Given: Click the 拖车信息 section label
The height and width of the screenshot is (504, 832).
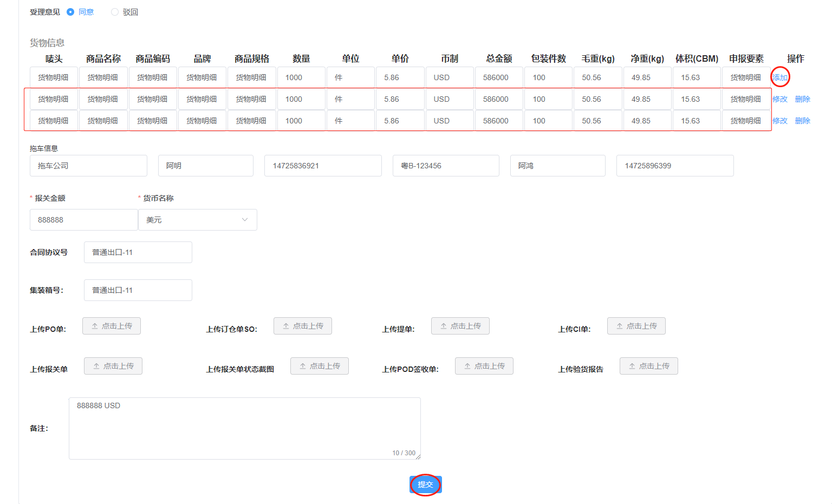Looking at the screenshot, I should point(44,148).
